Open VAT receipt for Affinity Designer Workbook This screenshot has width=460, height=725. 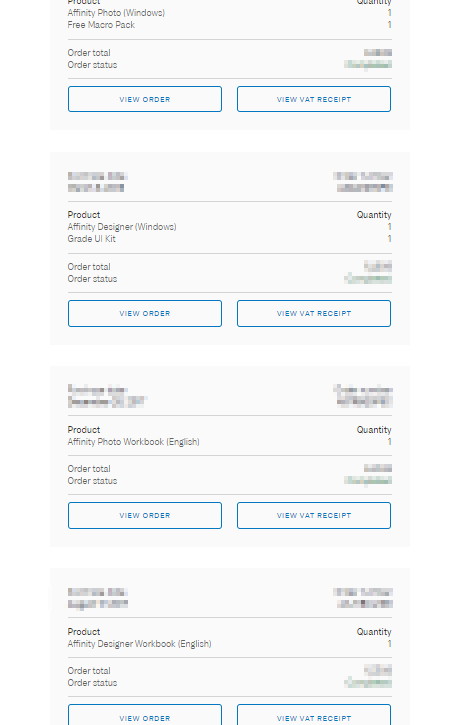[x=314, y=716]
